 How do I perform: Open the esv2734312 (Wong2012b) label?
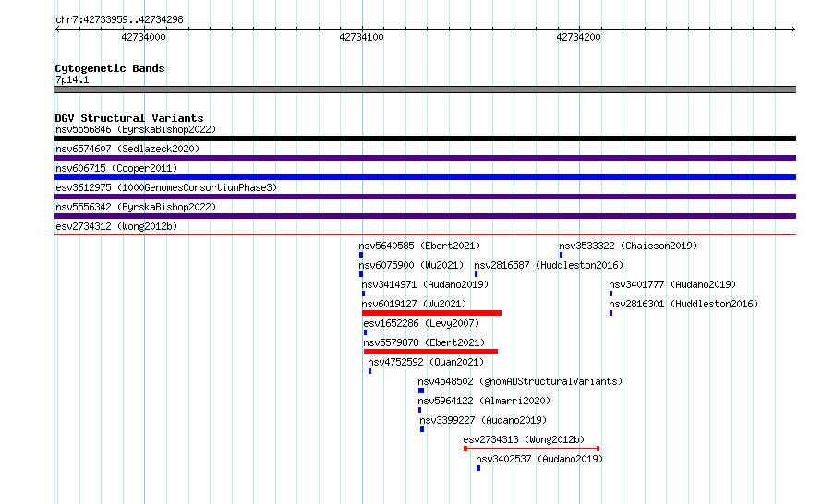click(116, 226)
